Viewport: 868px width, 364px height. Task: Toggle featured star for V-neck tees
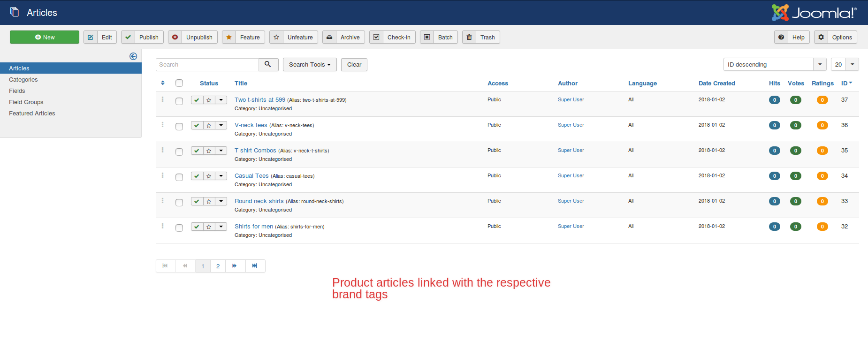(x=209, y=125)
